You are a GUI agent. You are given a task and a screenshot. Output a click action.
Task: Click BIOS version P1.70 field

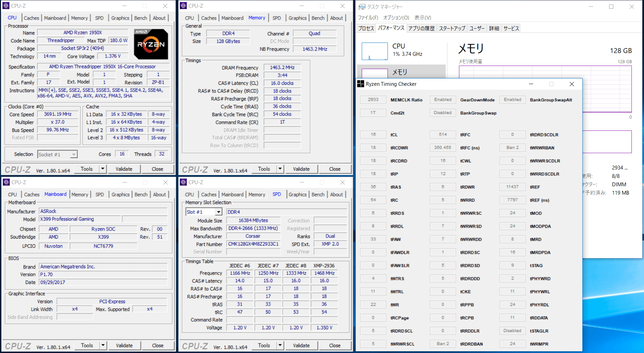click(x=103, y=275)
